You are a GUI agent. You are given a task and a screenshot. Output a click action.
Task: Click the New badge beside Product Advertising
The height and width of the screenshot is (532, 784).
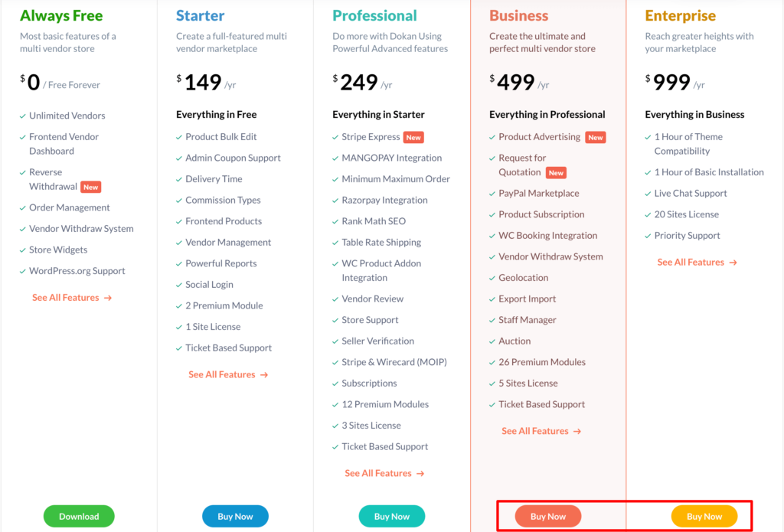click(x=596, y=138)
